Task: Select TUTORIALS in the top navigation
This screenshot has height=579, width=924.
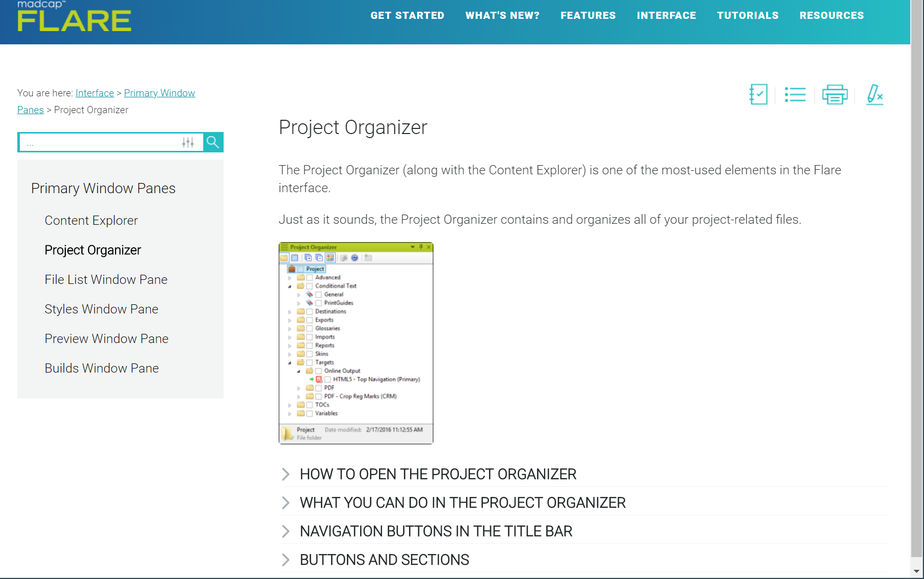Action: pos(747,15)
